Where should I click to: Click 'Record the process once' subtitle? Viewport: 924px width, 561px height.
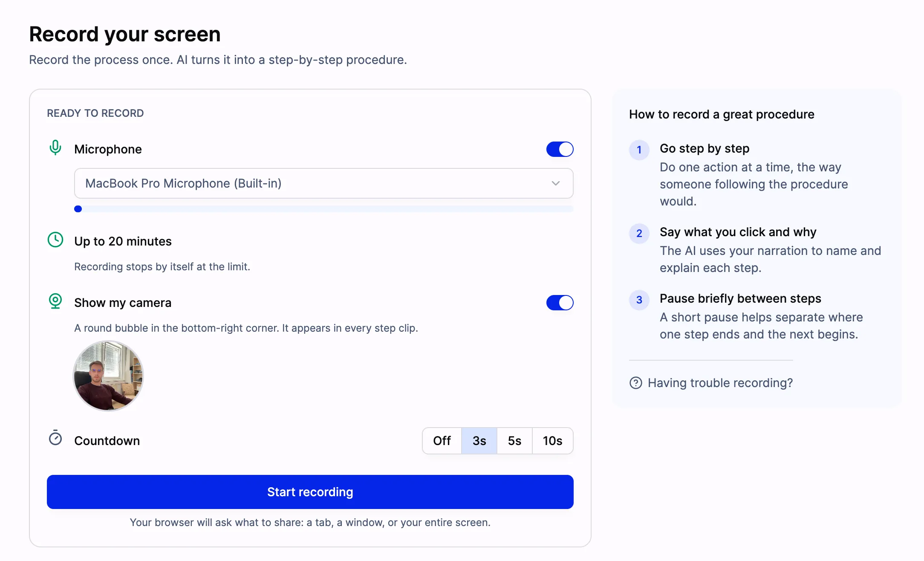[218, 60]
